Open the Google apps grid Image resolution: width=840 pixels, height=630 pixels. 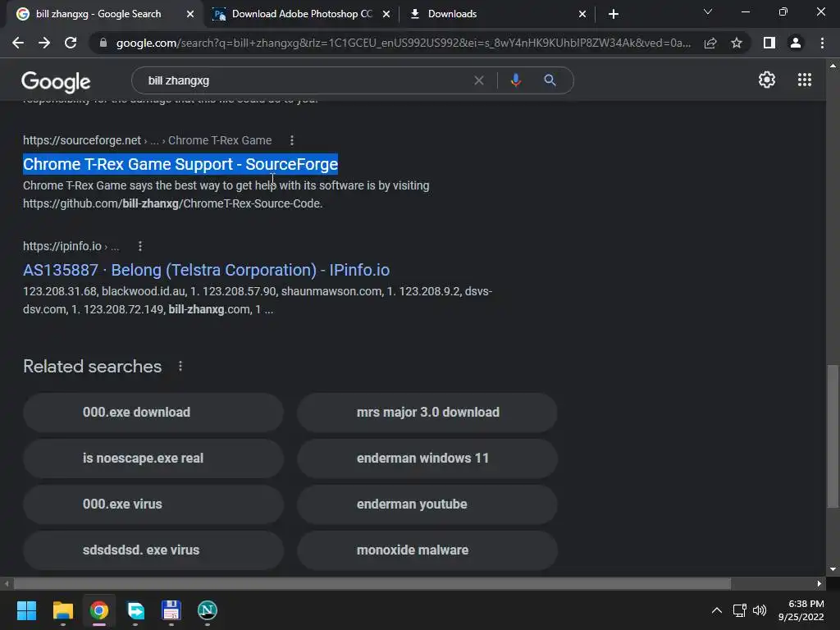coord(804,80)
